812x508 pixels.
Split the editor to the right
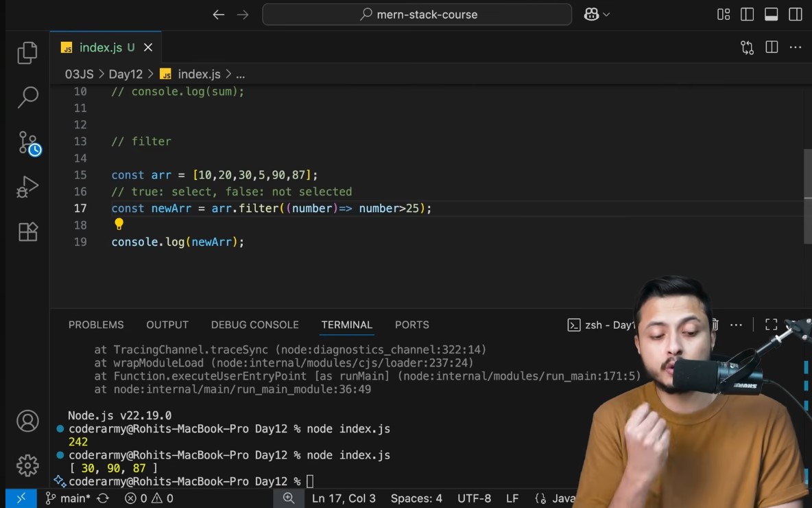click(x=772, y=47)
